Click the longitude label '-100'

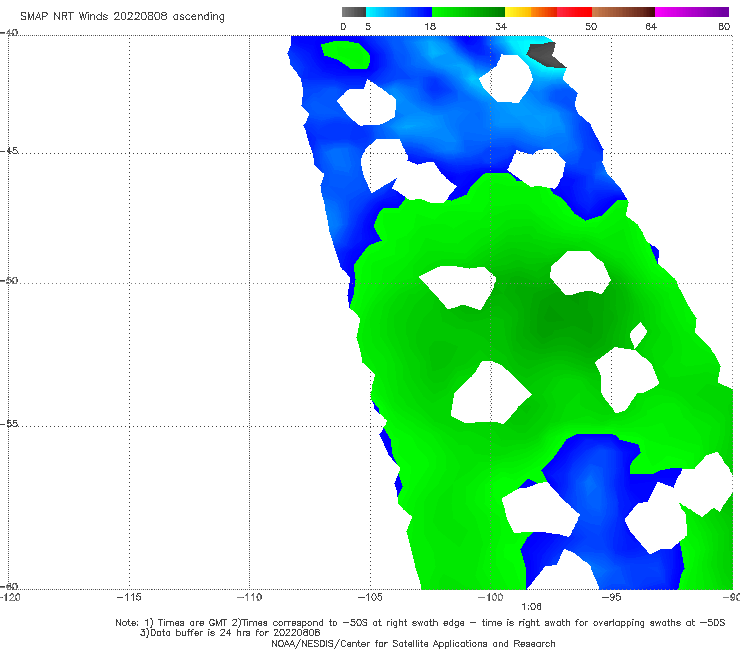coord(490,597)
